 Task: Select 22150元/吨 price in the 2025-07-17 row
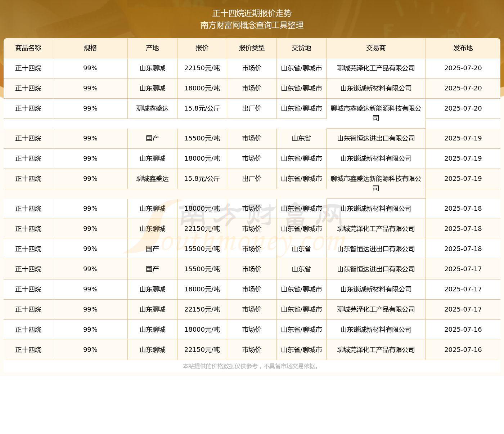point(202,309)
